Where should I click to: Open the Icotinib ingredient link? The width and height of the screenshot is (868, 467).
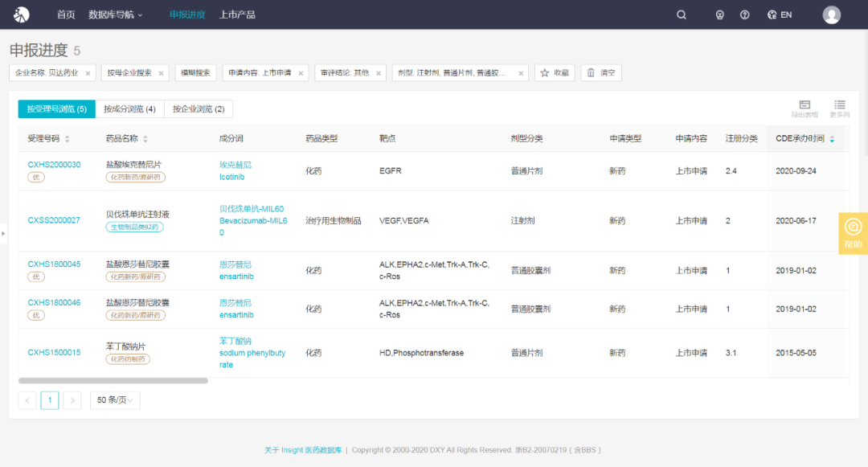(232, 177)
